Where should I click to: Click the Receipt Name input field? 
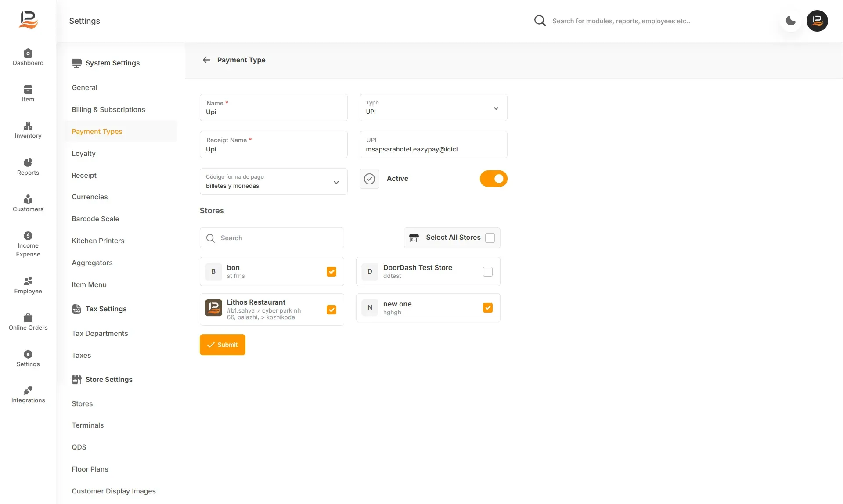(274, 144)
